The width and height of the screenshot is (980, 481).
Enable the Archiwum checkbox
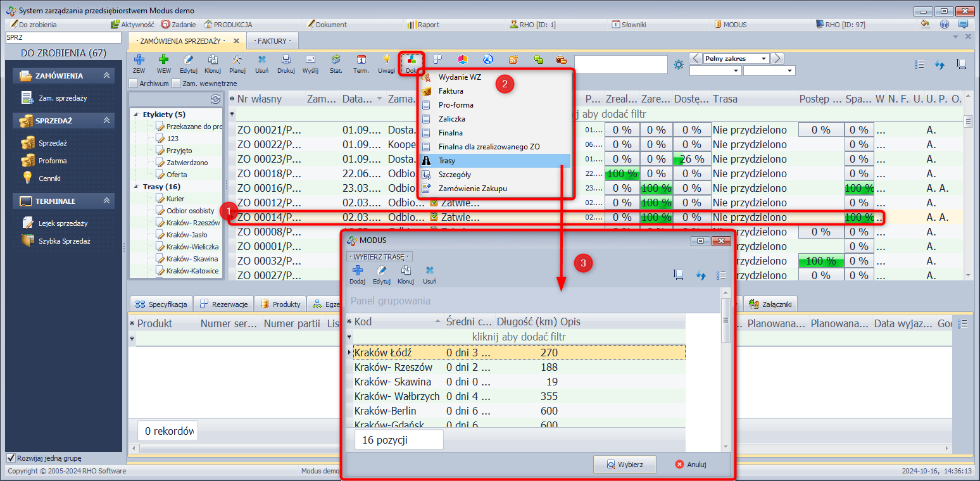click(x=133, y=83)
